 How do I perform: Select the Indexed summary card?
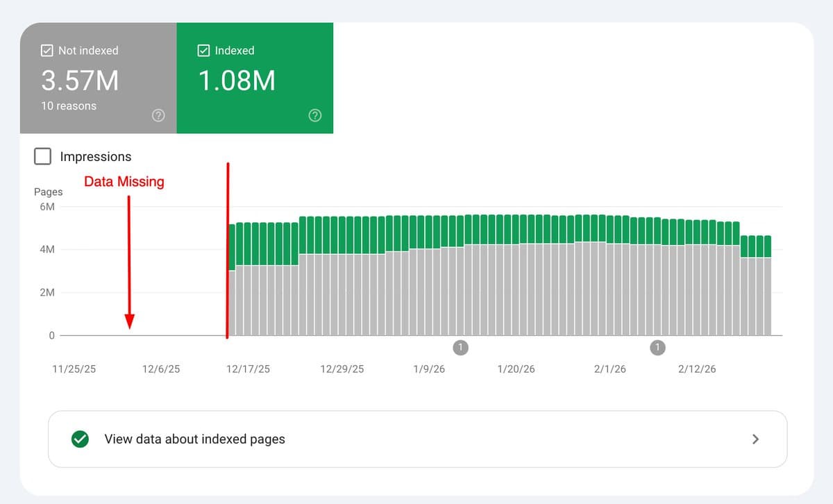(255, 76)
